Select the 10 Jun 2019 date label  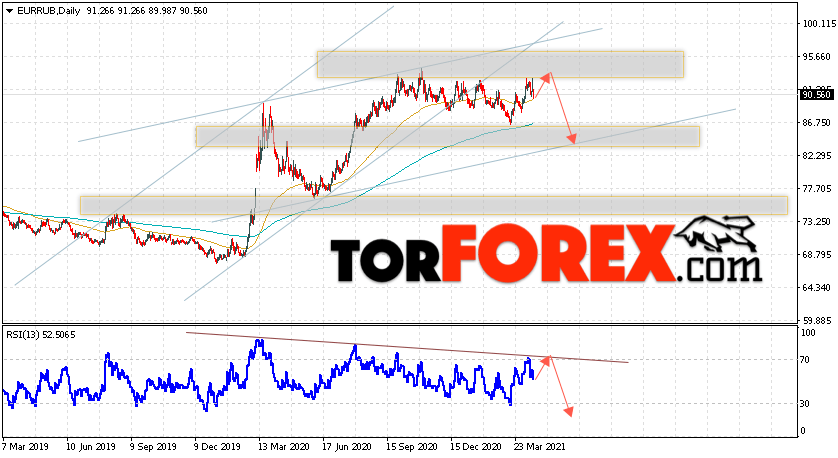pos(91,446)
